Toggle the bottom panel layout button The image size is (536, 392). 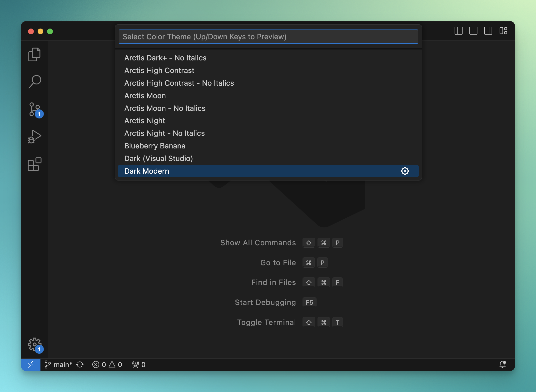(473, 31)
